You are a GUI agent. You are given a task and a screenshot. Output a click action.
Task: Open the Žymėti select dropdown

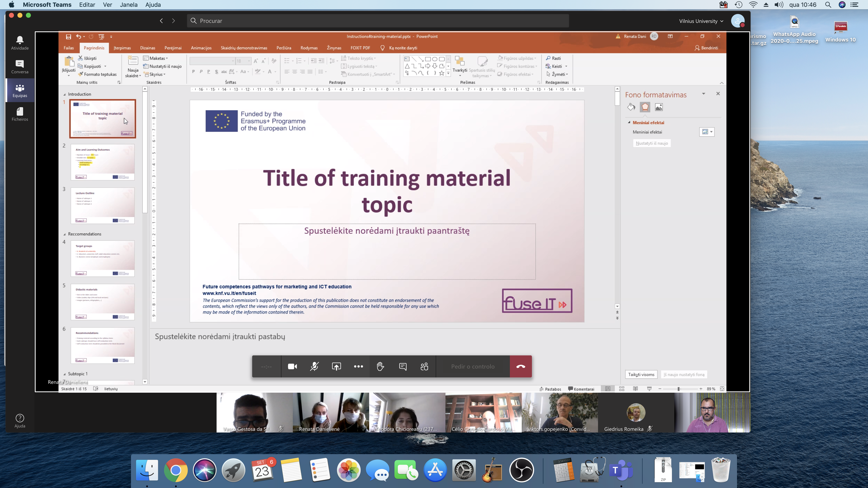pyautogui.click(x=557, y=74)
